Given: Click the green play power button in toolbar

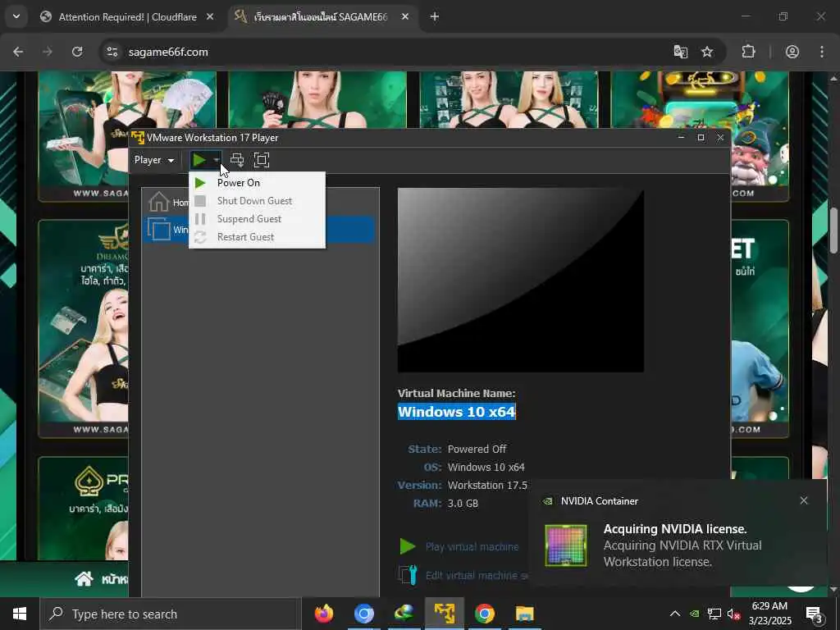Looking at the screenshot, I should point(199,160).
